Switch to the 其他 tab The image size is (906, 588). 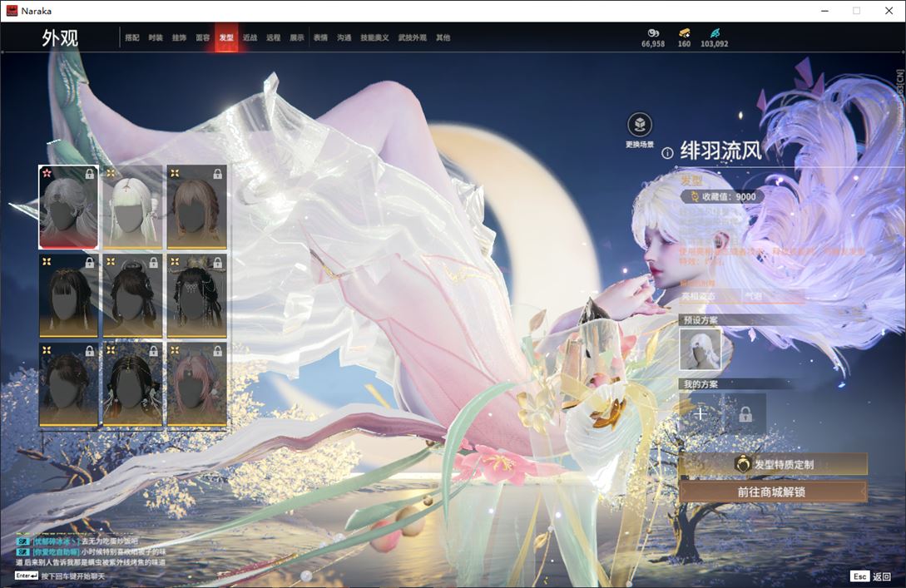443,37
